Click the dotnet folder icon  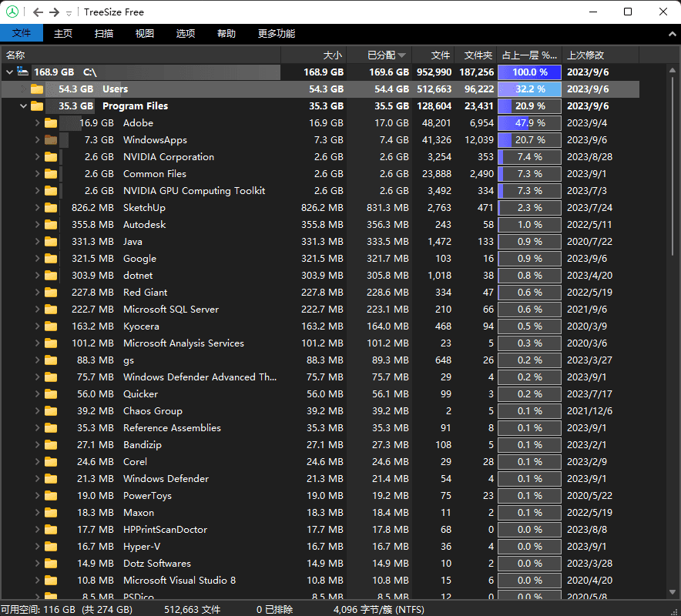51,275
